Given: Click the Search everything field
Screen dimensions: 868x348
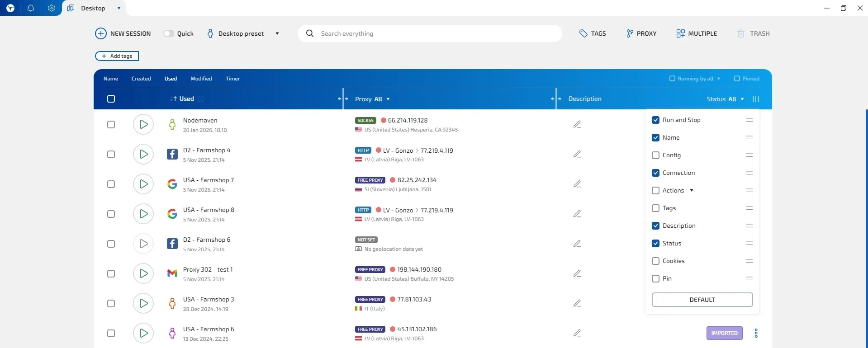Looking at the screenshot, I should [430, 33].
